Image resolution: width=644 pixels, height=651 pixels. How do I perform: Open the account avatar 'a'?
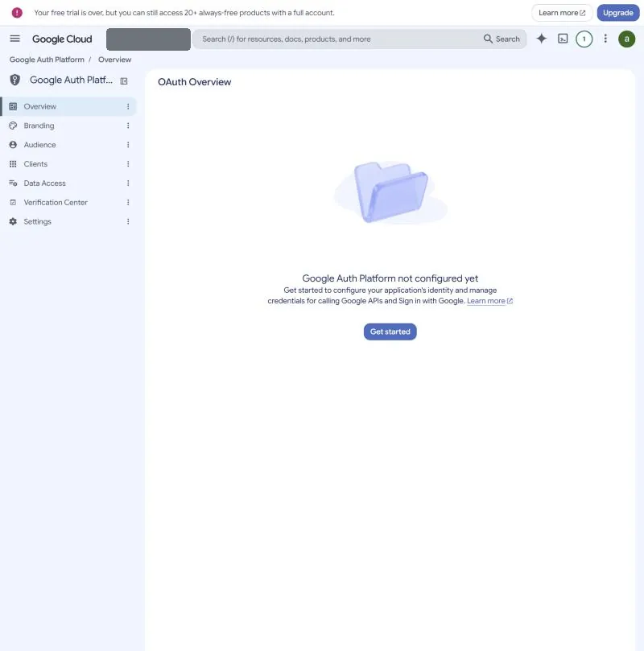[x=626, y=39]
